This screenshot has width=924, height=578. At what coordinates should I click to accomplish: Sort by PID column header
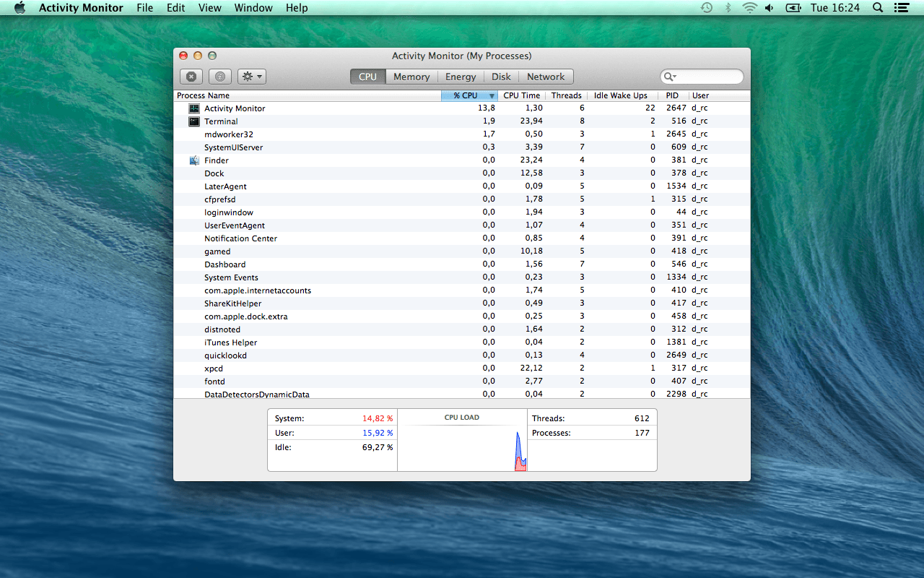pos(672,95)
